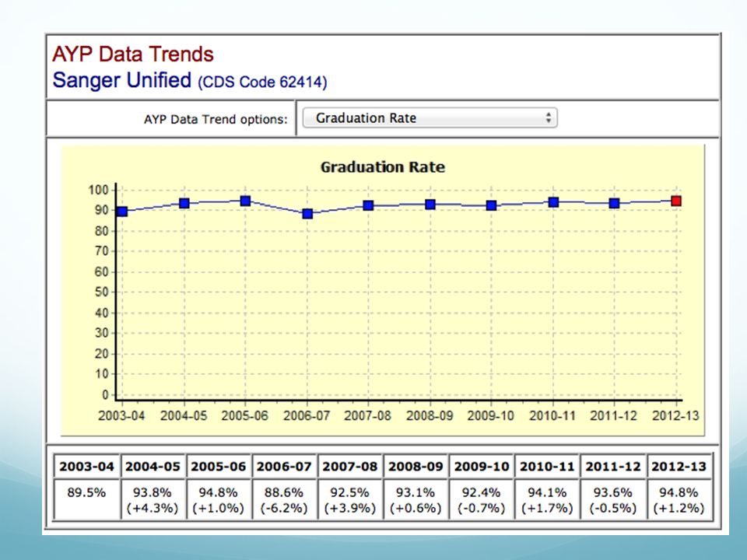This screenshot has width=747, height=560.
Task: Click the 2004-05 data point on chart
Action: pos(184,203)
